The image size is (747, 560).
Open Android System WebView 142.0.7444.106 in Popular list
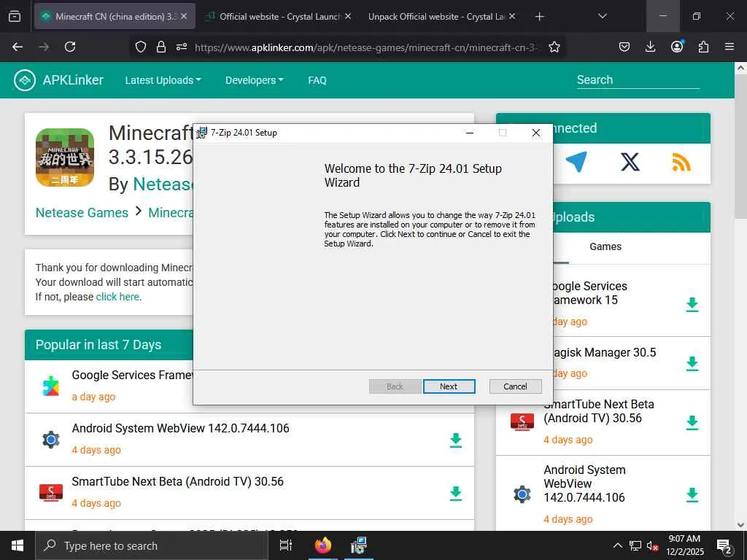(x=181, y=428)
